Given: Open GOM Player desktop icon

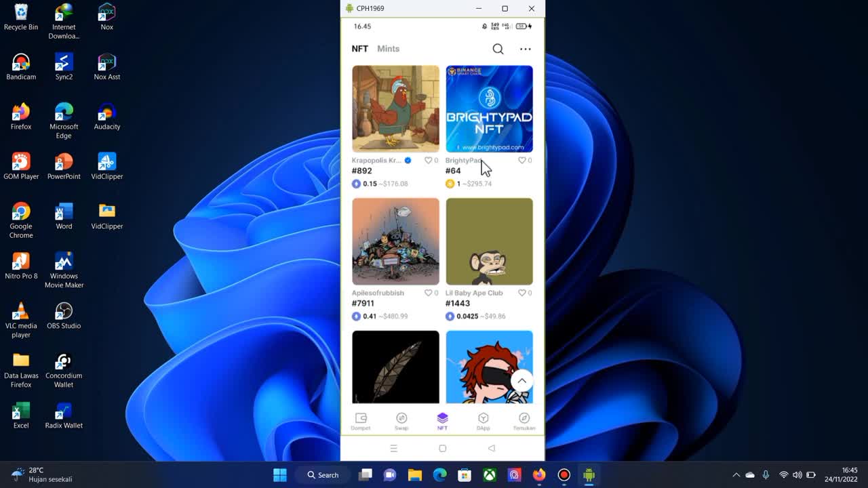Looking at the screenshot, I should [21, 167].
